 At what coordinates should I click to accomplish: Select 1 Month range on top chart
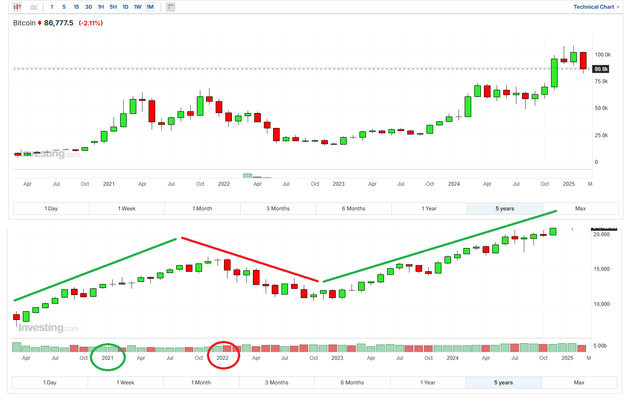click(202, 208)
